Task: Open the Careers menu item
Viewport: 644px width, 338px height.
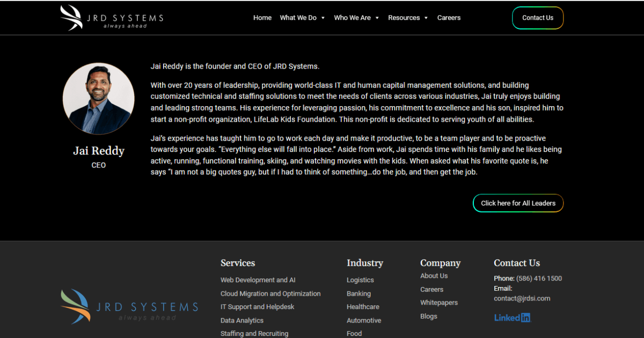Action: coord(449,17)
